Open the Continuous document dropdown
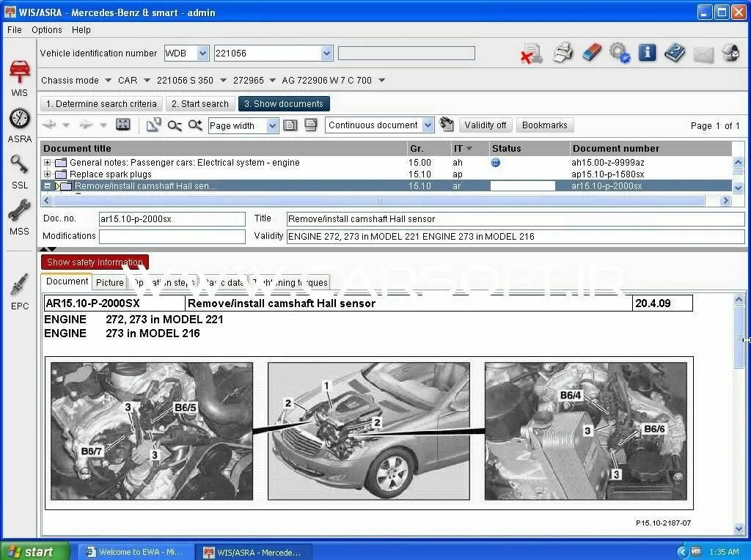 (428, 125)
